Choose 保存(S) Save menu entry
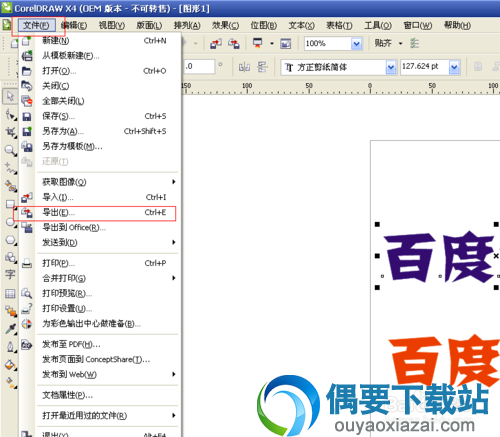This screenshot has height=437, width=500. pyautogui.click(x=100, y=116)
